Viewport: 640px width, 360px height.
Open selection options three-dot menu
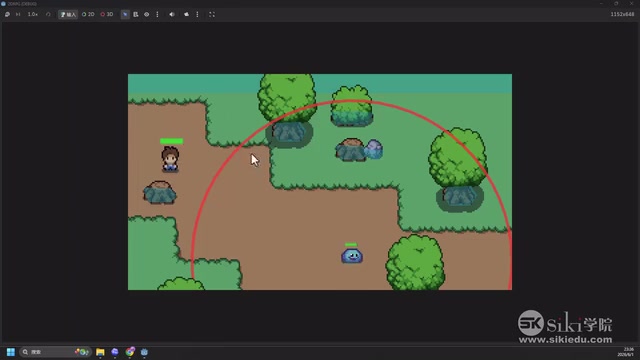pos(157,14)
